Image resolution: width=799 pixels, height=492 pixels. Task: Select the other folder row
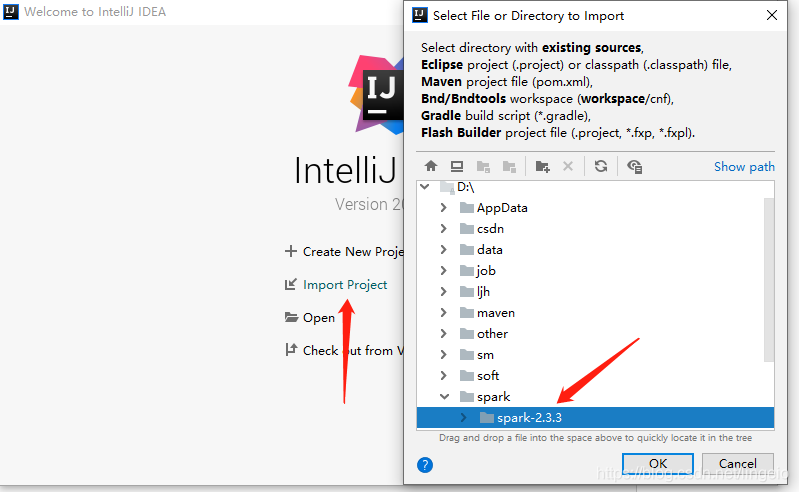tap(595, 334)
